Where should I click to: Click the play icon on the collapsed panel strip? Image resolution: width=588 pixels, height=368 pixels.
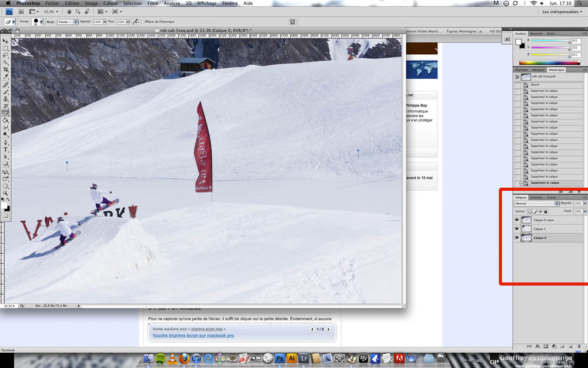tap(507, 39)
